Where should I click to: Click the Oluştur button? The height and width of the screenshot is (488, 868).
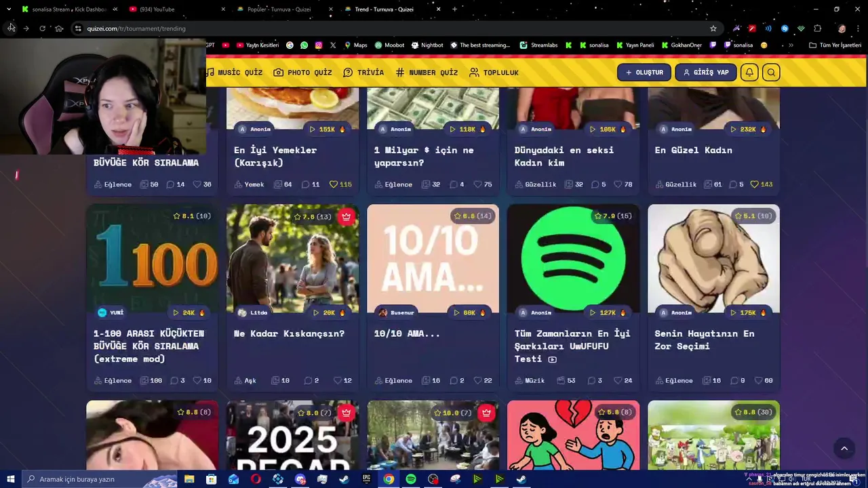coord(644,73)
